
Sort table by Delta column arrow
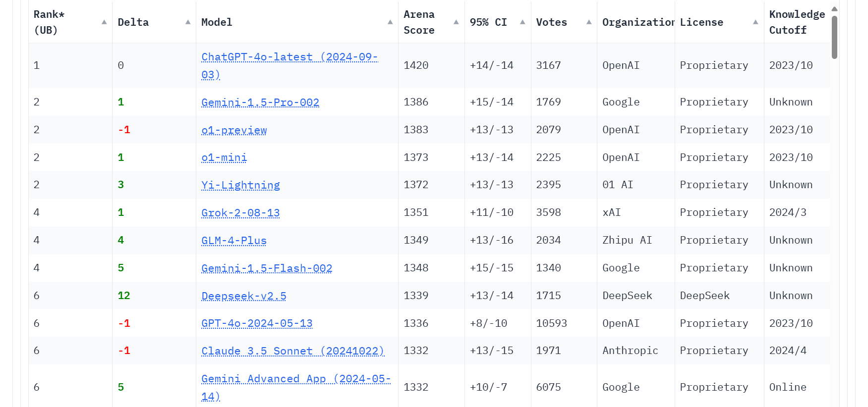pyautogui.click(x=188, y=22)
